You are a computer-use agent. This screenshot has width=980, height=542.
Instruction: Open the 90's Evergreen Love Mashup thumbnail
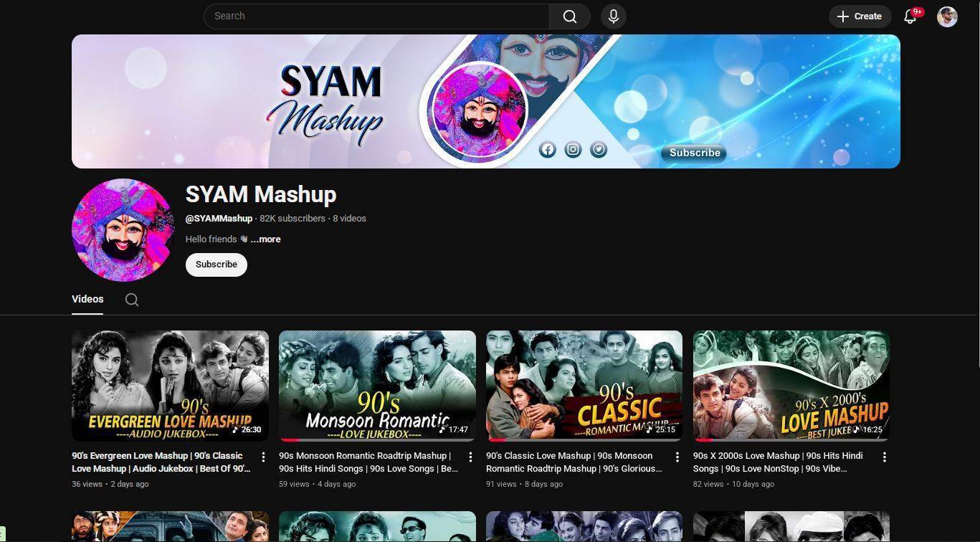click(170, 385)
